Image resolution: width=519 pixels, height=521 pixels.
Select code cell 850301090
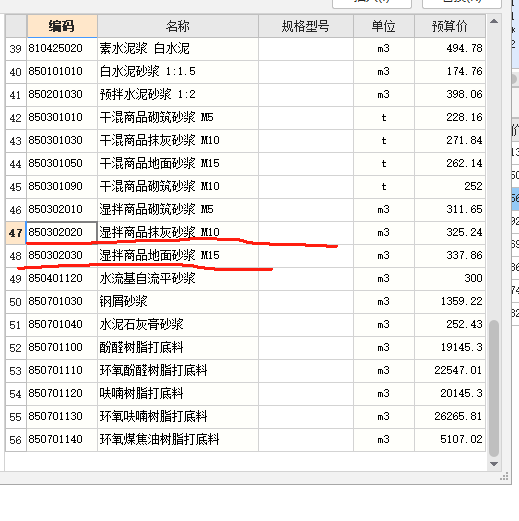[62, 187]
